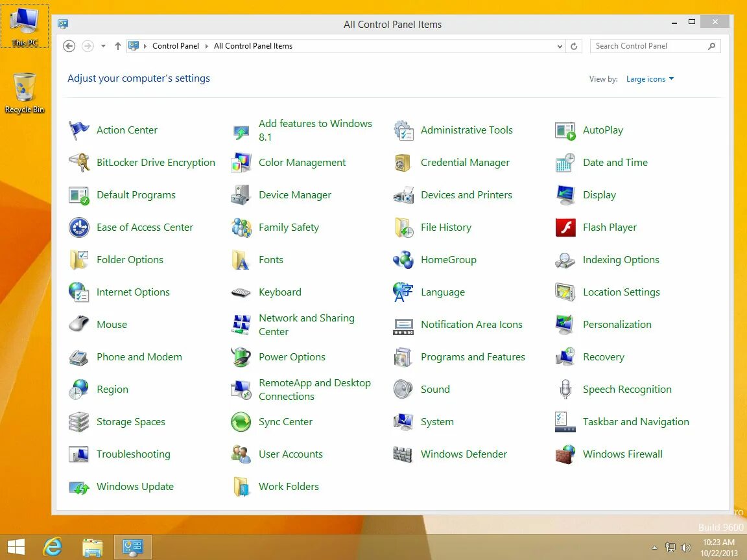Click the Control Panel breadcrumb
Image resolution: width=747 pixels, height=560 pixels.
[175, 46]
